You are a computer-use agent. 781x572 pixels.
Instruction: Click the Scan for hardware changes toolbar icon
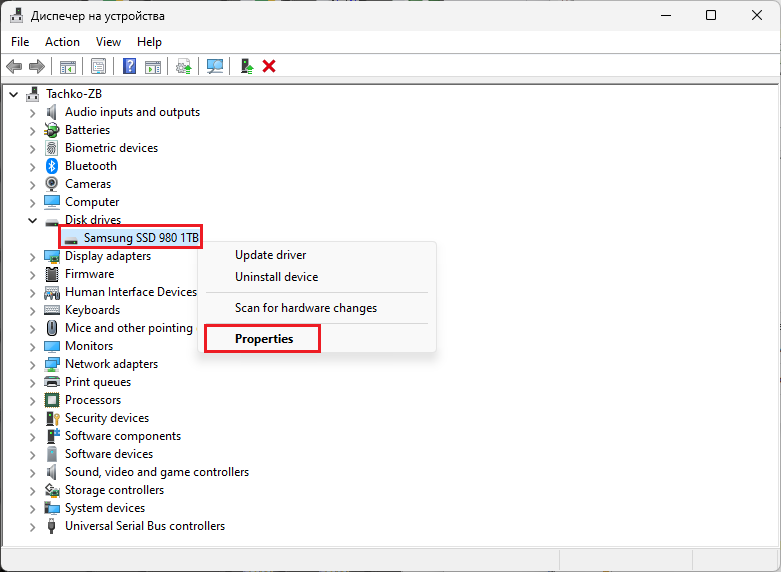pos(214,66)
